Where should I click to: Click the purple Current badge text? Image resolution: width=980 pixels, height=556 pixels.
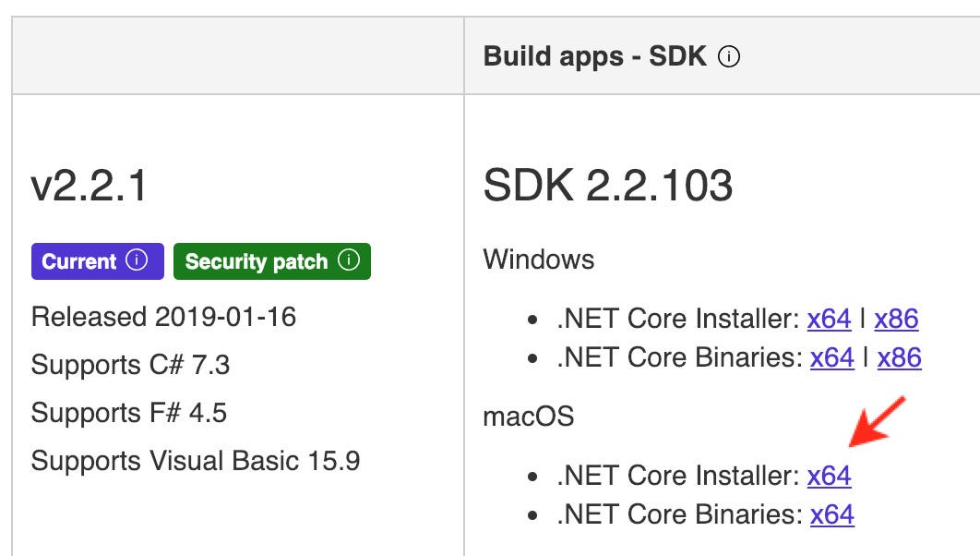coord(79,261)
